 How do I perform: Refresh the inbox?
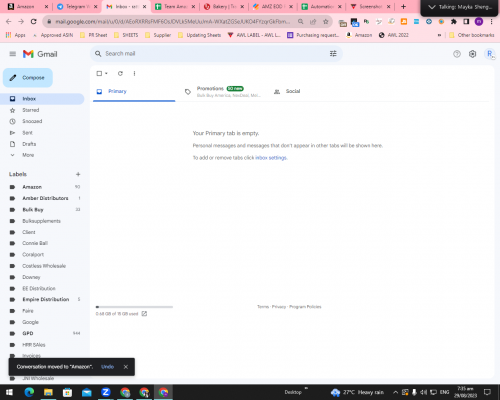tap(120, 73)
